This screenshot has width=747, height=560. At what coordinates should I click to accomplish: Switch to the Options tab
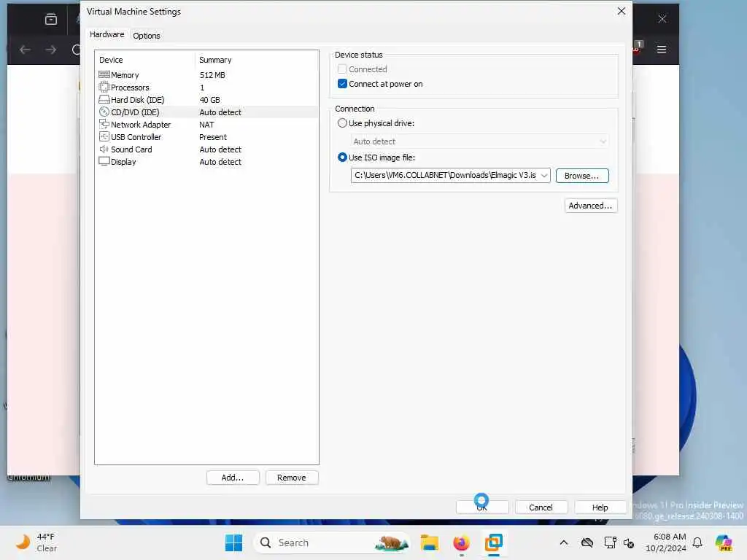146,36
